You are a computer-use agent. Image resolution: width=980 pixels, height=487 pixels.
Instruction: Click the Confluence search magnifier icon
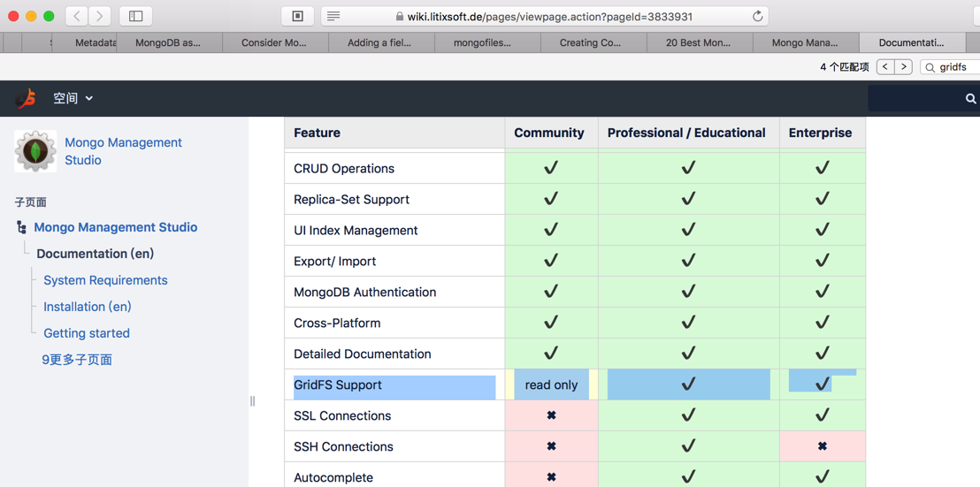(x=970, y=99)
